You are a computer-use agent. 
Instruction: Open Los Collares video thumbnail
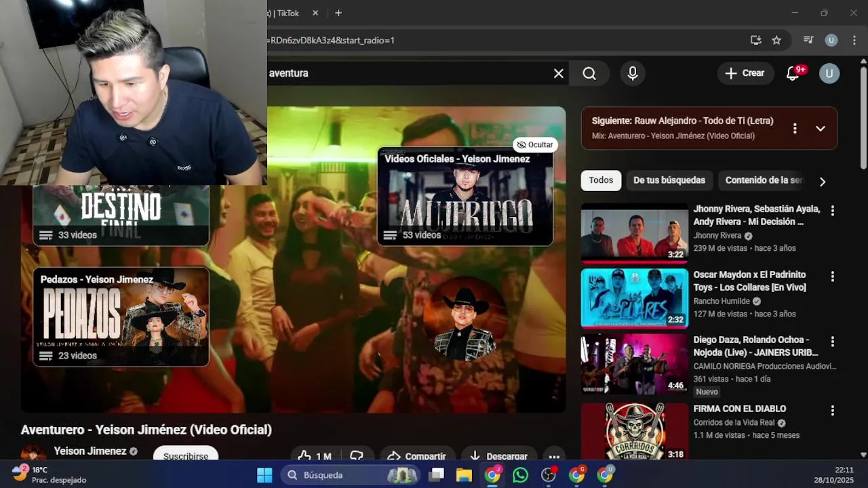(635, 298)
